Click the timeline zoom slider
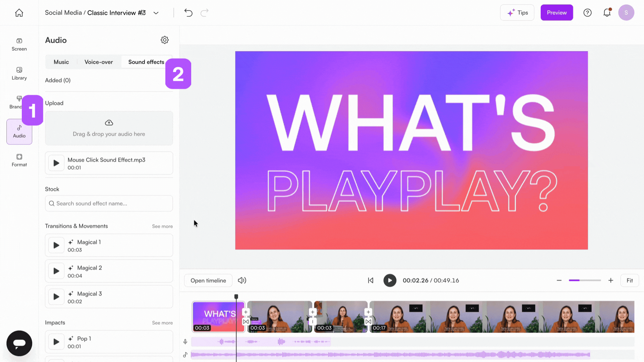This screenshot has height=362, width=644. (585, 280)
